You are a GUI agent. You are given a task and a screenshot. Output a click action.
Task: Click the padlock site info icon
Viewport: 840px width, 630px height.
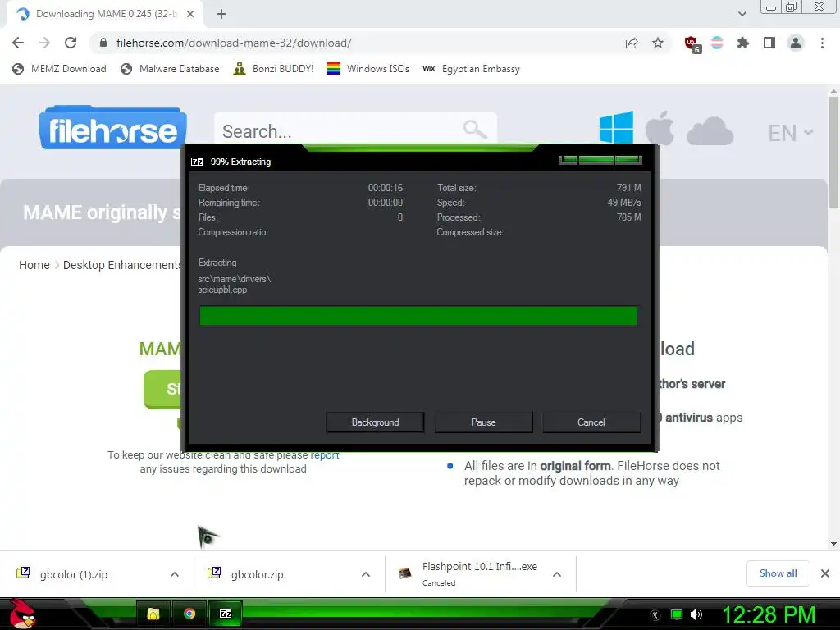click(x=103, y=43)
